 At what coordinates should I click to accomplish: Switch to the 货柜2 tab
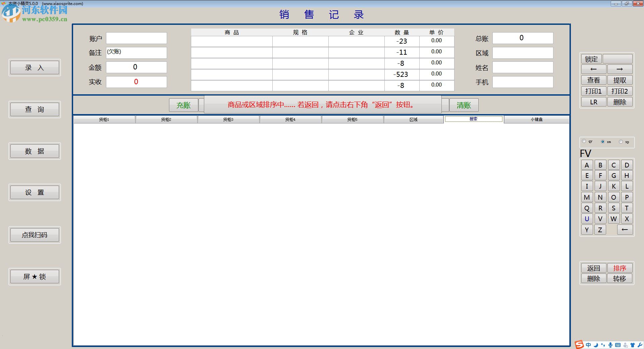coord(166,119)
